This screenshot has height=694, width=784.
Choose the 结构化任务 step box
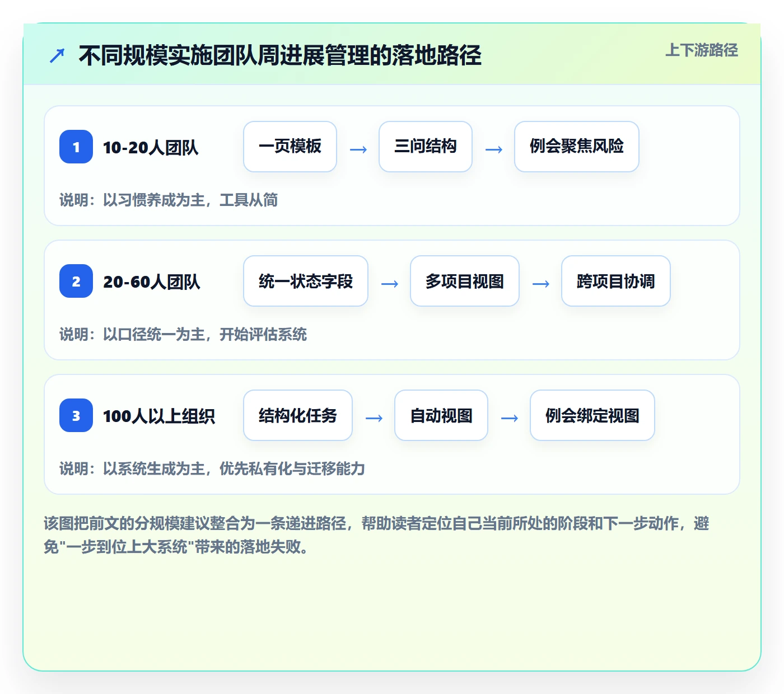pos(298,415)
